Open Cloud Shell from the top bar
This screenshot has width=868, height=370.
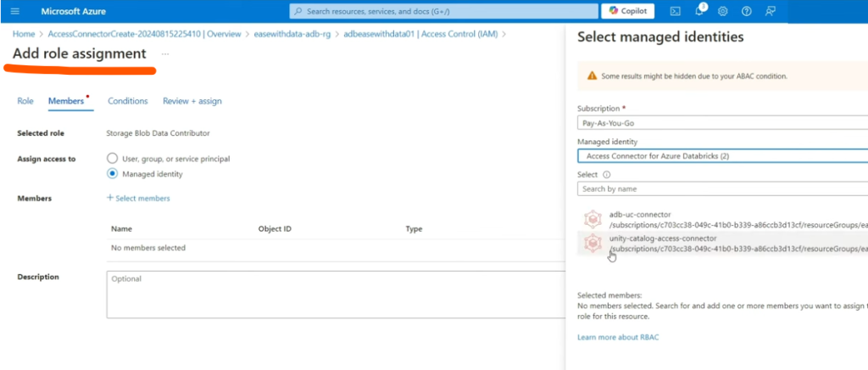675,11
